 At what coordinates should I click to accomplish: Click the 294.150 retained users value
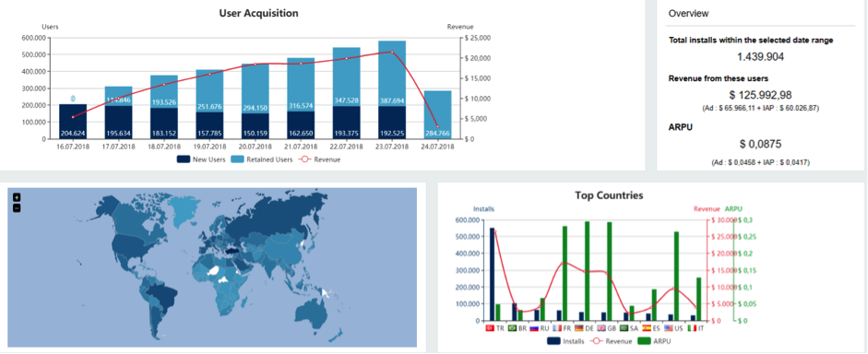[x=256, y=108]
